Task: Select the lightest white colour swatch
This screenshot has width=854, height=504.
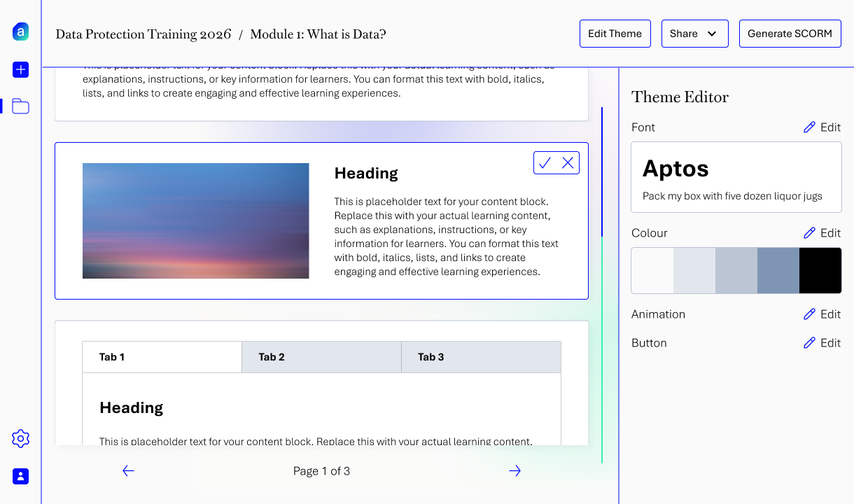Action: pyautogui.click(x=652, y=270)
